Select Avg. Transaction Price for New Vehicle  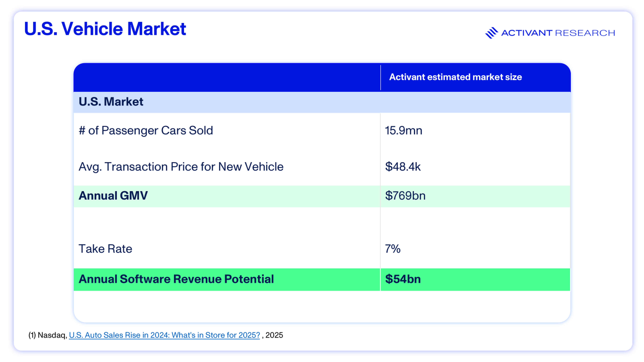[x=181, y=167]
